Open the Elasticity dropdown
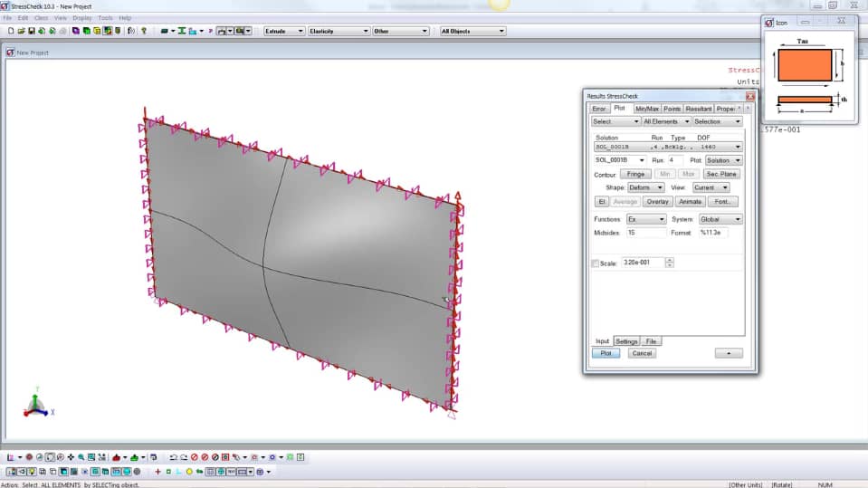Screen dimensions: 868x488 pos(339,31)
